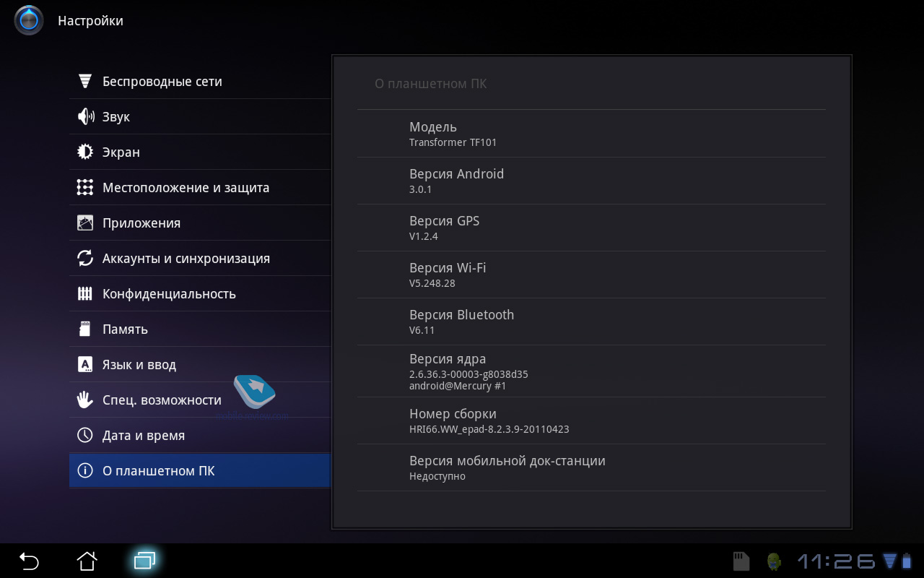Tap the storage SD card icon
924x578 pixels.
click(x=85, y=329)
